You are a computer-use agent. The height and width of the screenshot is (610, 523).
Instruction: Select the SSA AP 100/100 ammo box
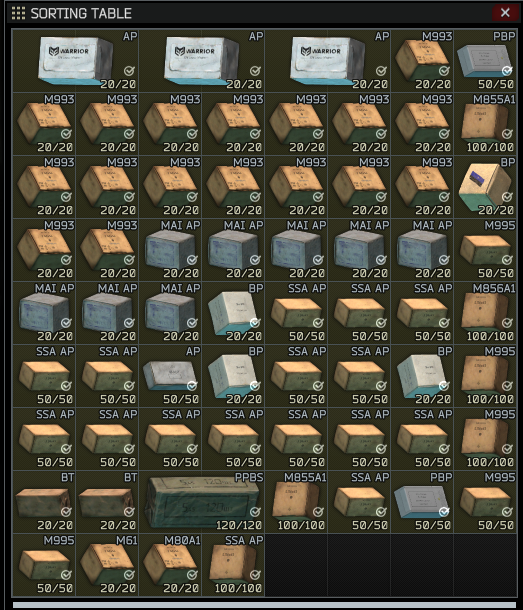[233, 565]
